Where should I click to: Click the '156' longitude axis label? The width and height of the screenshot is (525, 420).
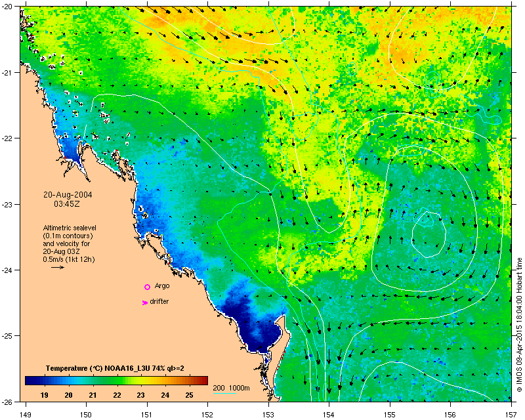click(x=451, y=415)
